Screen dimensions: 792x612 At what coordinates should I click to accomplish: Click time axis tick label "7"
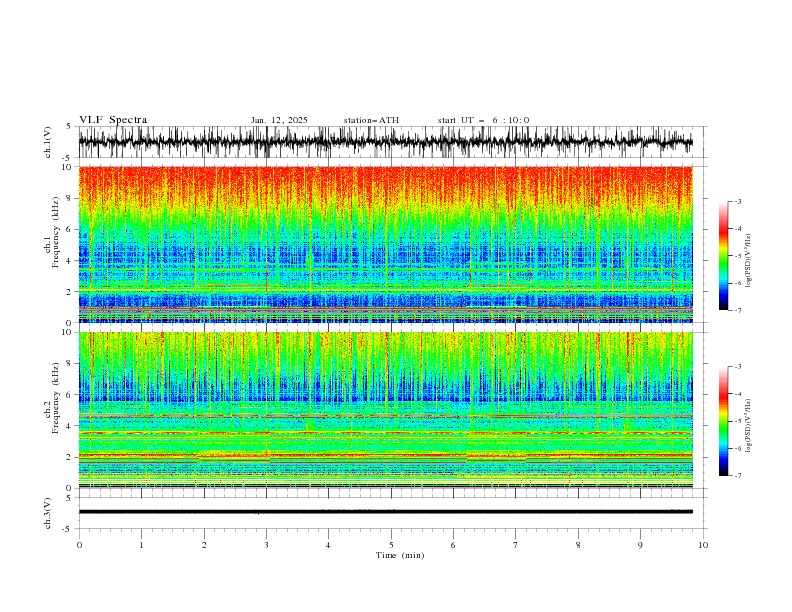[516, 545]
